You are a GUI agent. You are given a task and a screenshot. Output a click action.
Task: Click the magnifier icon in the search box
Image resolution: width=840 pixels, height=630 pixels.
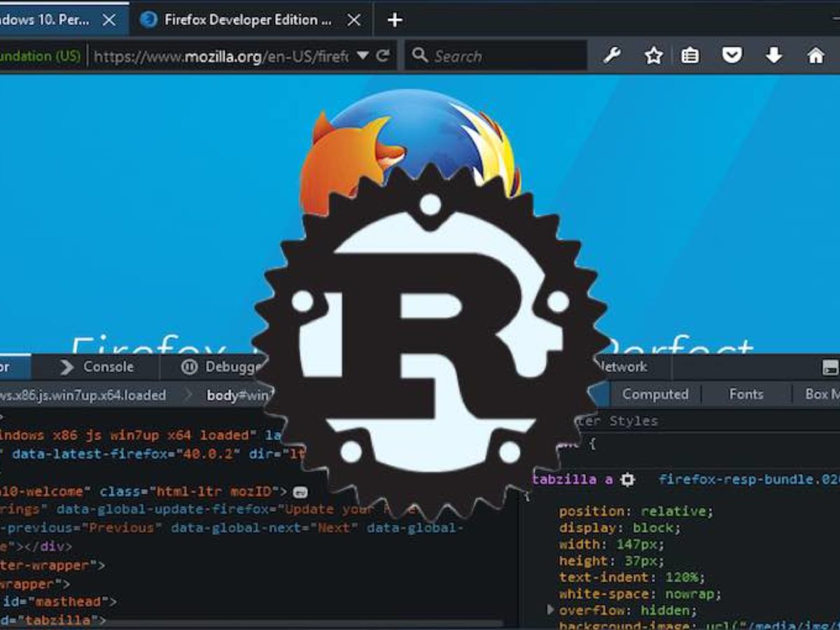[x=420, y=55]
